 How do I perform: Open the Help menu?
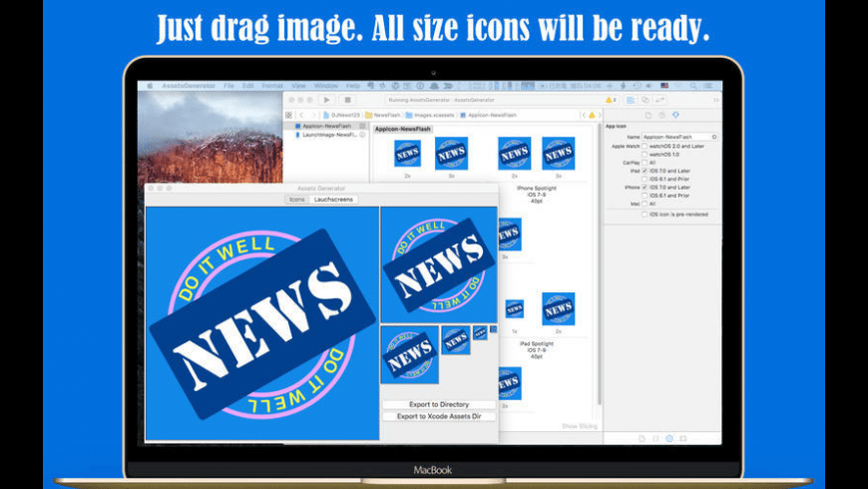point(352,86)
